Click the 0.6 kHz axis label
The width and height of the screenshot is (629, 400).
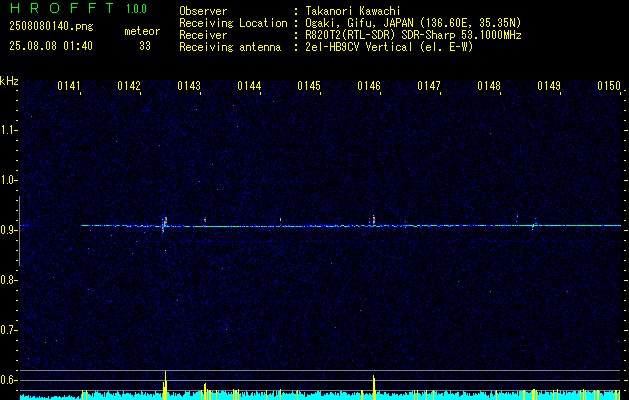8,380
